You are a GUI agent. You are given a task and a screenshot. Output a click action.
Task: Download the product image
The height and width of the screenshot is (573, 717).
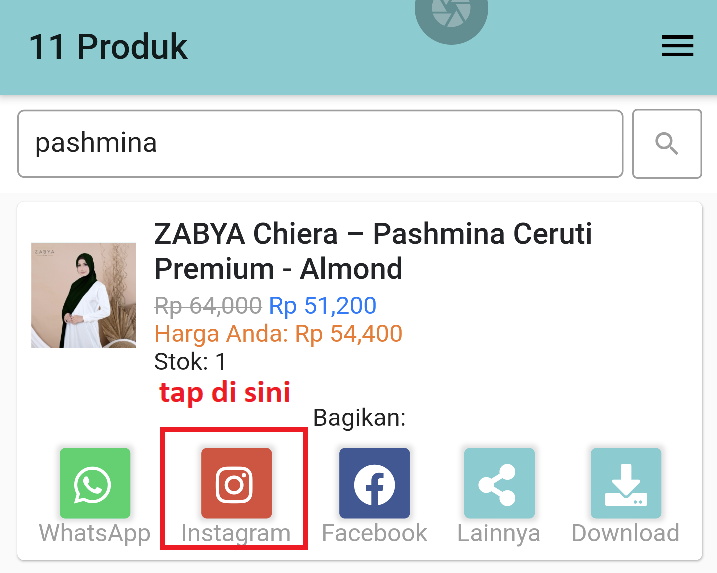pos(626,483)
